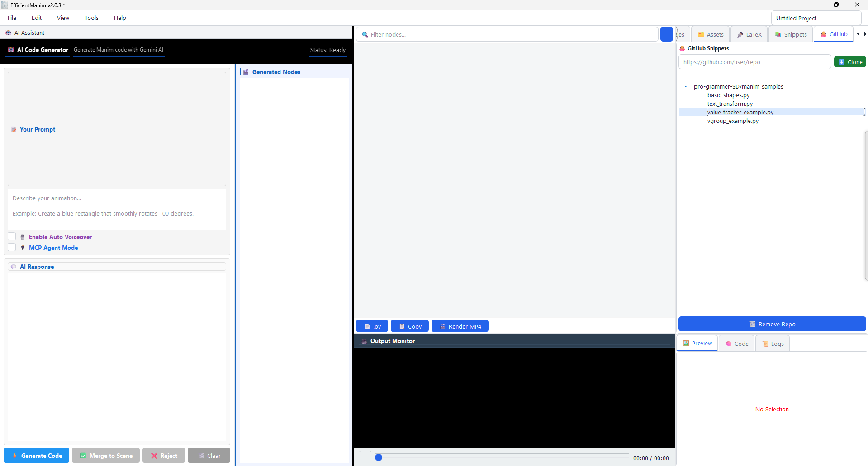Open the View menu

click(x=63, y=18)
